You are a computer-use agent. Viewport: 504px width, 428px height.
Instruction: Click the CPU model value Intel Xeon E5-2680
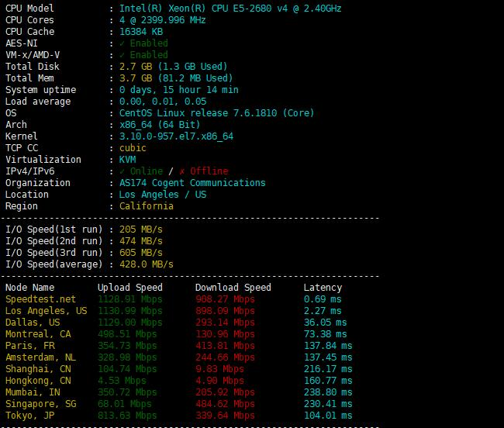pyautogui.click(x=230, y=9)
